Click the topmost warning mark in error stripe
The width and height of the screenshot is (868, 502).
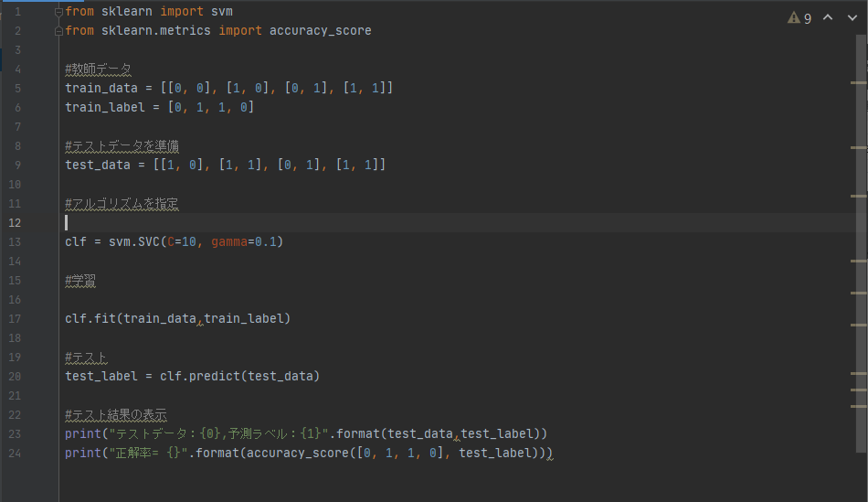(859, 82)
